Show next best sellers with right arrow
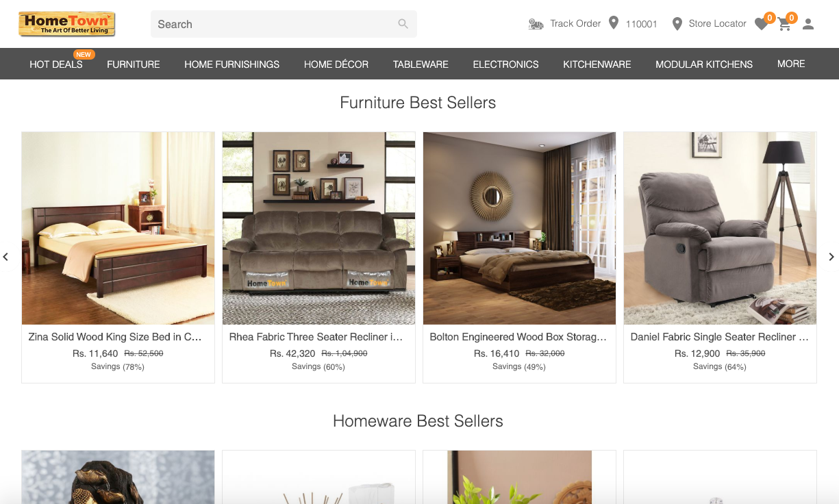The width and height of the screenshot is (839, 504). [x=831, y=257]
